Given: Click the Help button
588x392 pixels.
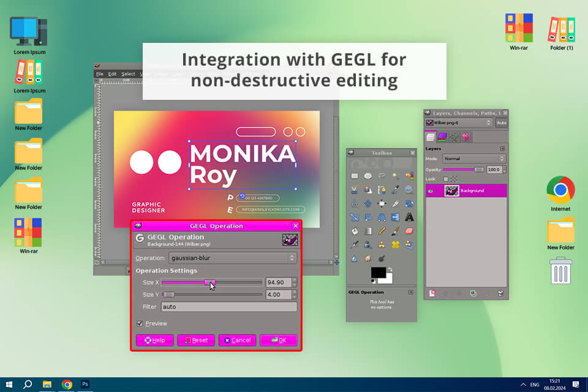Looking at the screenshot, I should [155, 340].
